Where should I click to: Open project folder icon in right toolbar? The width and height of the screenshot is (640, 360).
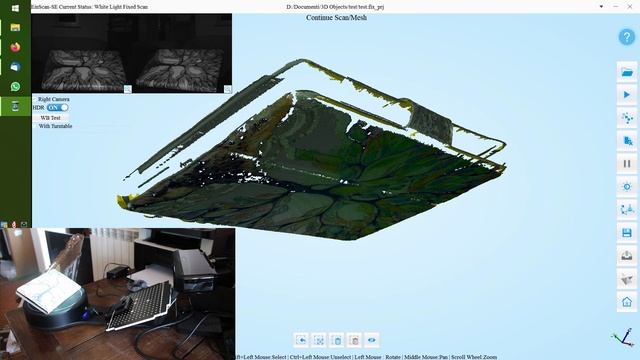[627, 72]
